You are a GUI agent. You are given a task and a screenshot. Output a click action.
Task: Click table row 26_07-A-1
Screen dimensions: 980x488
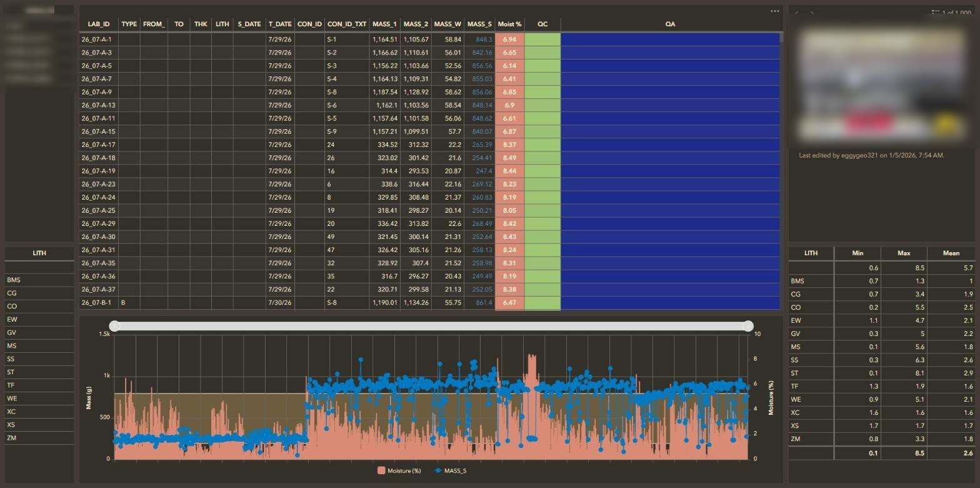pos(429,39)
